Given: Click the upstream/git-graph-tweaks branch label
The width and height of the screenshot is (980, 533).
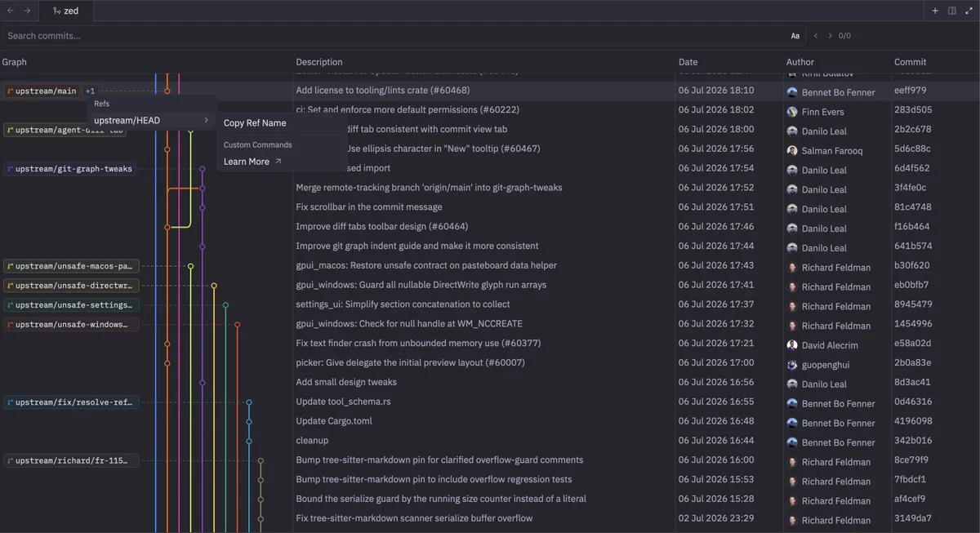Looking at the screenshot, I should 69,169.
